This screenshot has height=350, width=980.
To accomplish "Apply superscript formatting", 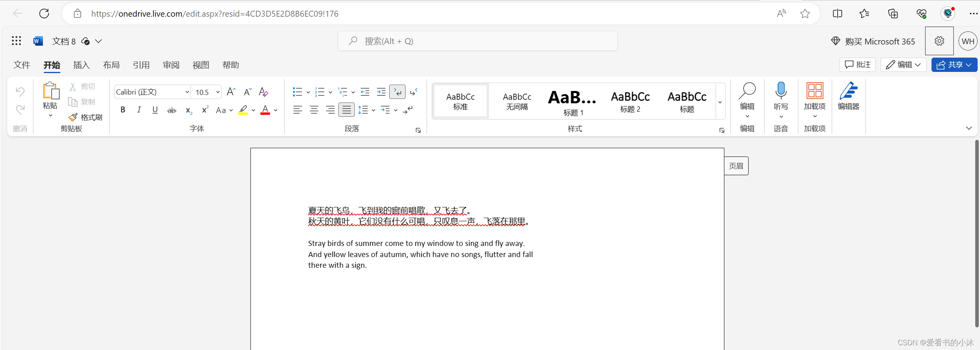I will [x=205, y=110].
